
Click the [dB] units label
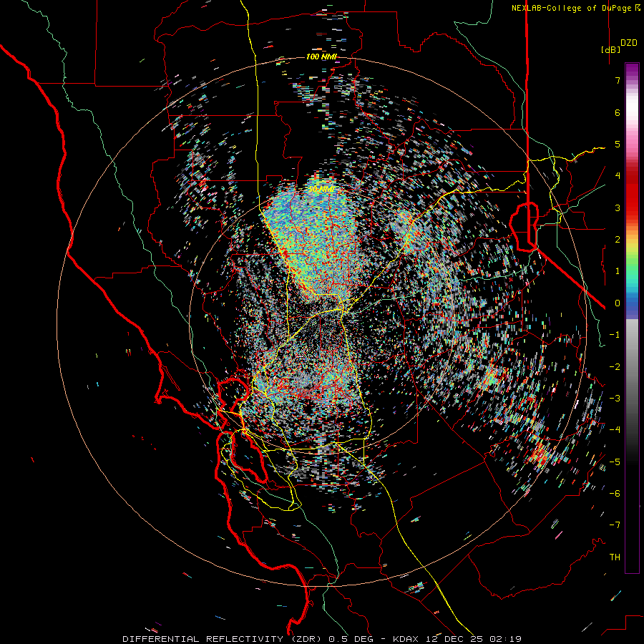tap(610, 49)
